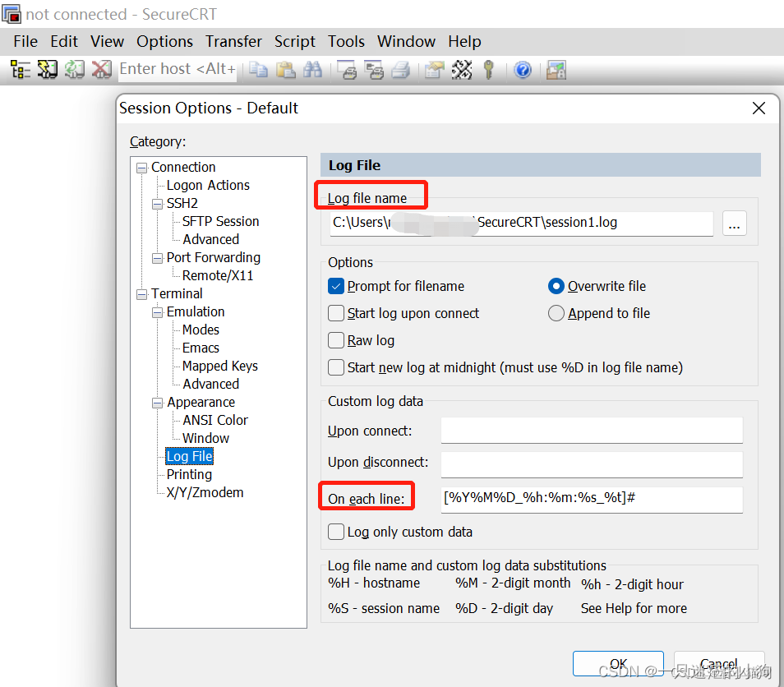Click the Copy toolbar icon
The height and width of the screenshot is (687, 784).
coord(259,70)
